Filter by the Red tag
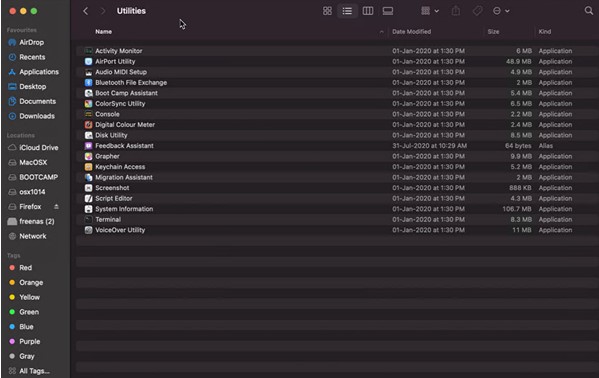The image size is (599, 378). coord(26,268)
